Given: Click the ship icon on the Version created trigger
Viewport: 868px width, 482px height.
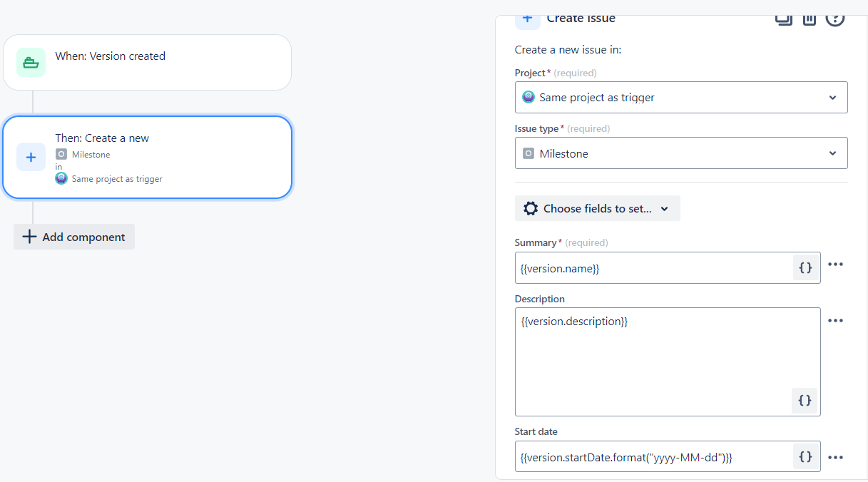Looking at the screenshot, I should click(31, 63).
